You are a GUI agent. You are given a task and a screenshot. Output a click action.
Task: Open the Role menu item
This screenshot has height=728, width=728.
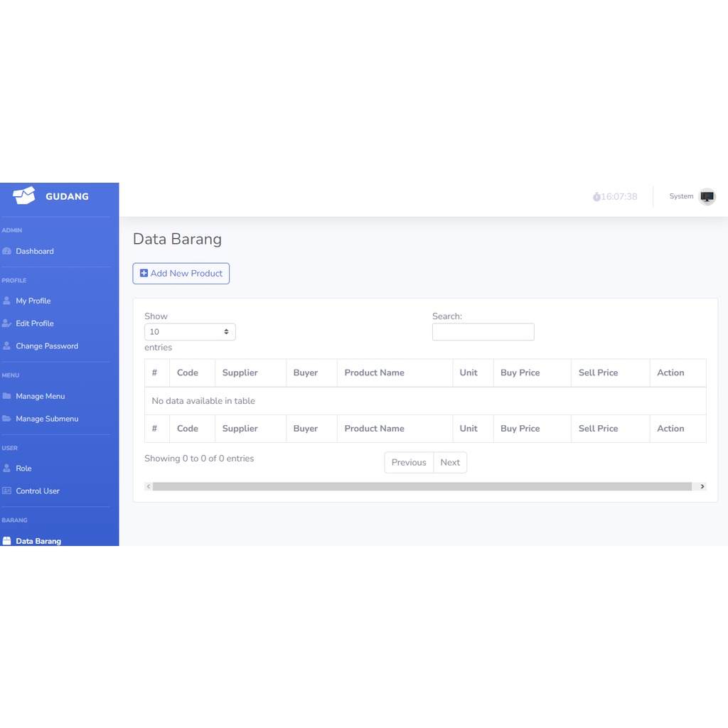point(23,469)
